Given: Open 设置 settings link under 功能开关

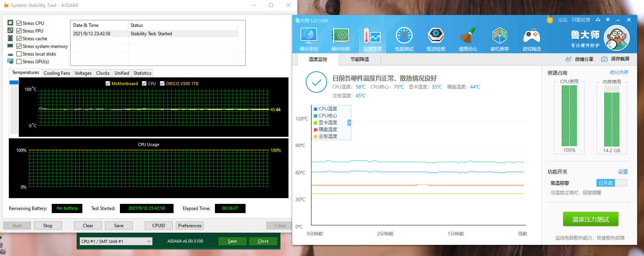Looking at the screenshot, I should point(623,172).
